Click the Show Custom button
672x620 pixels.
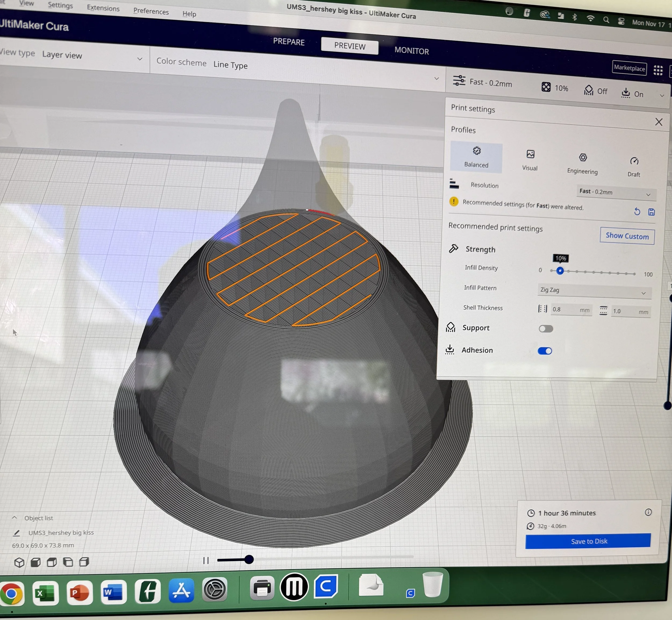coord(627,236)
